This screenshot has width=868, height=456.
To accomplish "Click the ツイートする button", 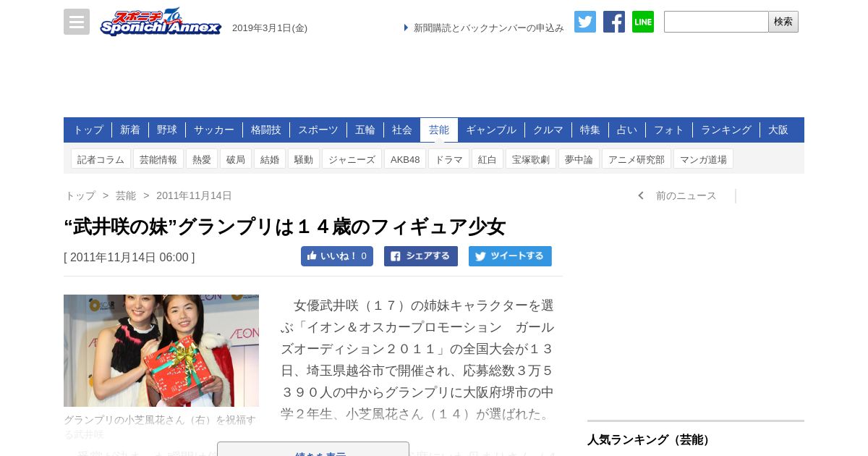I will [510, 256].
